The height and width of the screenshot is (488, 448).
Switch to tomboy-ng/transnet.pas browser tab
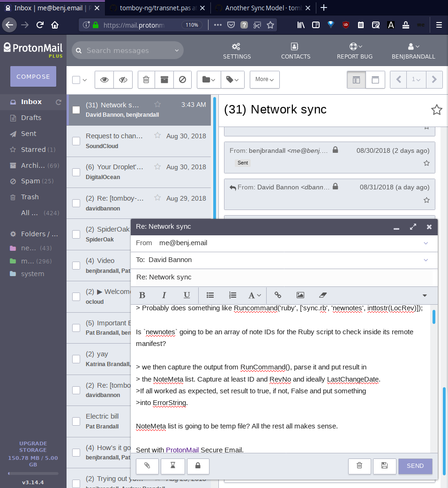[158, 8]
